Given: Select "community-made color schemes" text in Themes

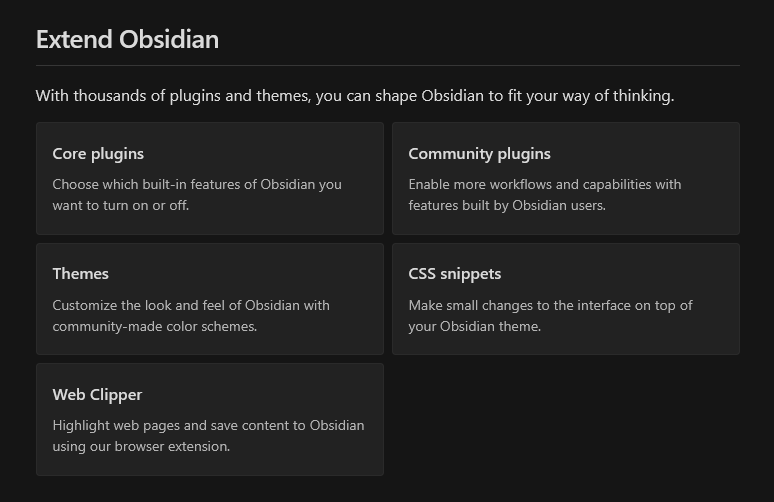Looking at the screenshot, I should [x=154, y=327].
